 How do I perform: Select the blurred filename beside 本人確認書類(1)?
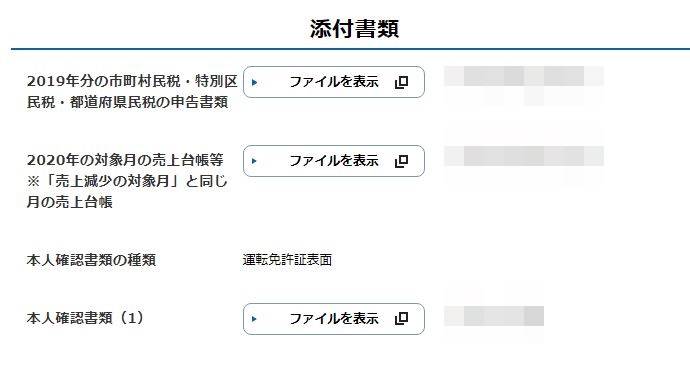click(x=494, y=316)
